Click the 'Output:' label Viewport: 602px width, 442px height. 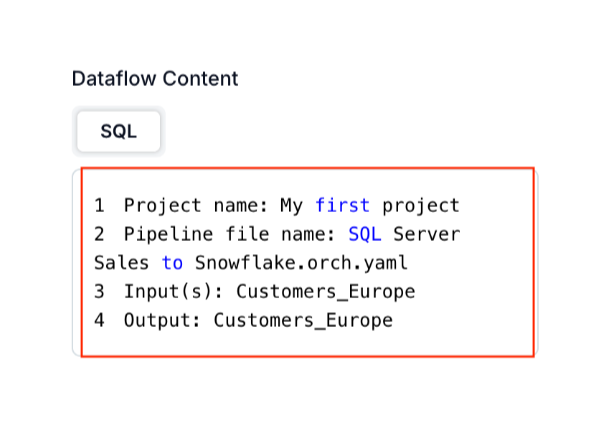coord(163,321)
